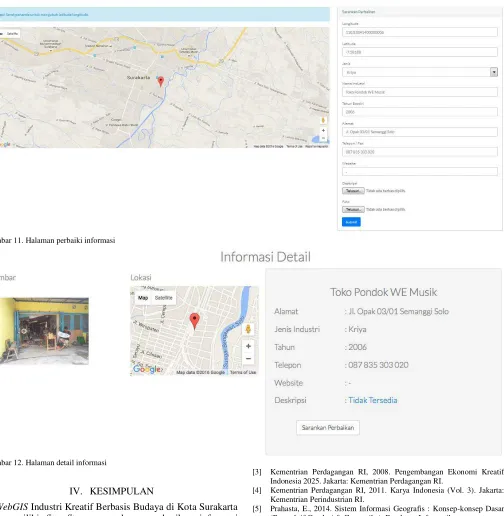504x516 pixels.
Task: Switch the Lokasi map to the Satellite tab
Action: [163, 298]
